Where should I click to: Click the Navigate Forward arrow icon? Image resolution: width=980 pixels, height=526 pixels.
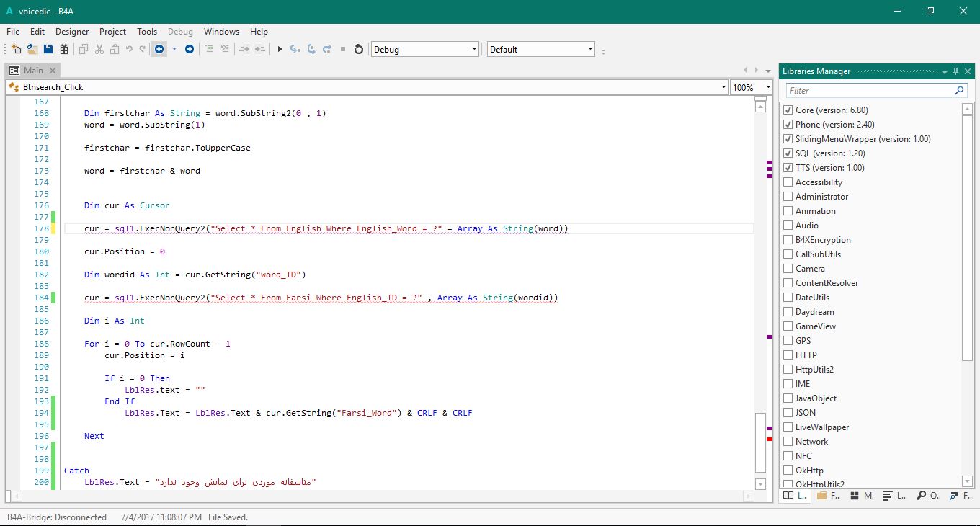tap(190, 49)
